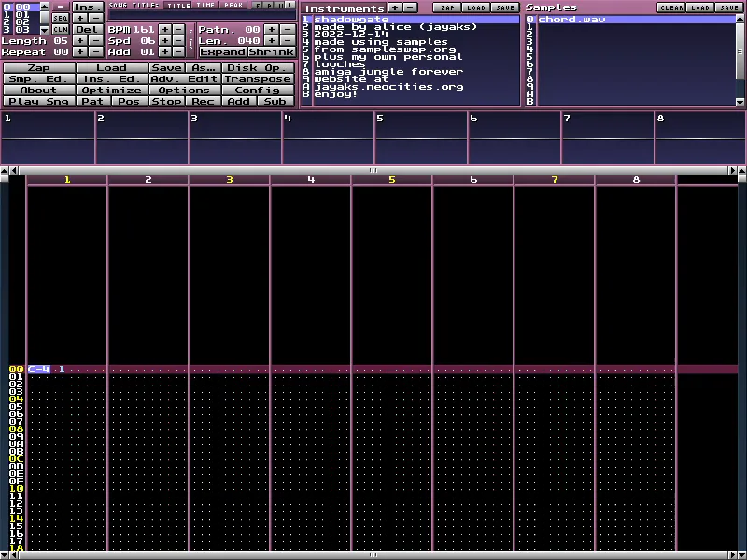Switch song info to TIME
747x560 pixels.
tap(205, 6)
